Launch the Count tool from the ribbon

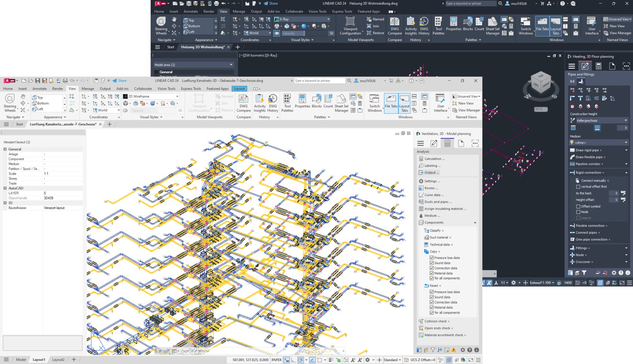[x=328, y=102]
